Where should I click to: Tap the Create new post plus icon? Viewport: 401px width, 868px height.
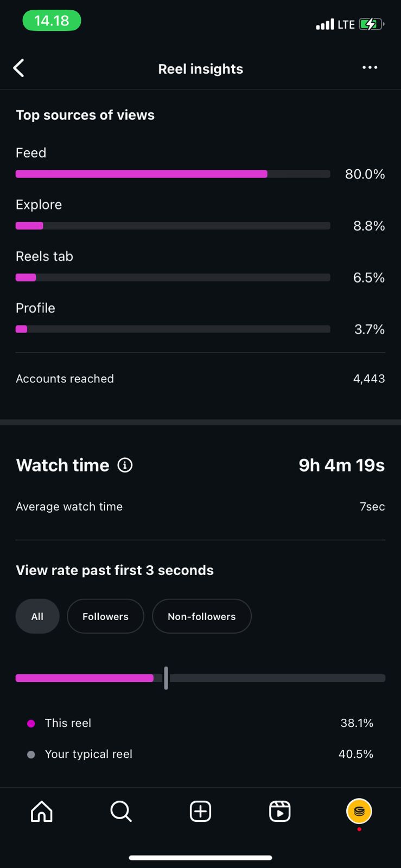pyautogui.click(x=200, y=812)
